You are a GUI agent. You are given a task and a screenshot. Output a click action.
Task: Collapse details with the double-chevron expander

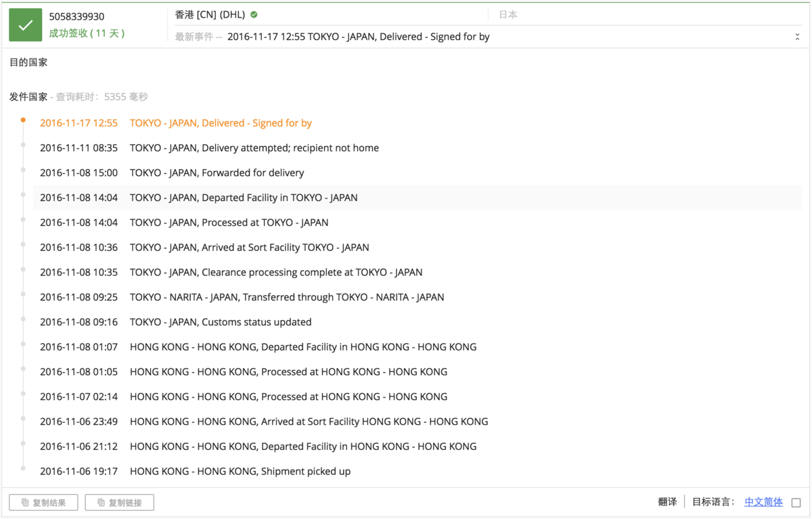point(797,37)
